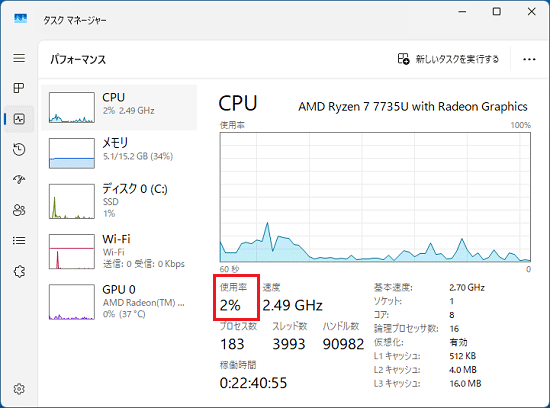
Task: Click the AMD Ryzen 7 7735U label
Action: point(412,107)
